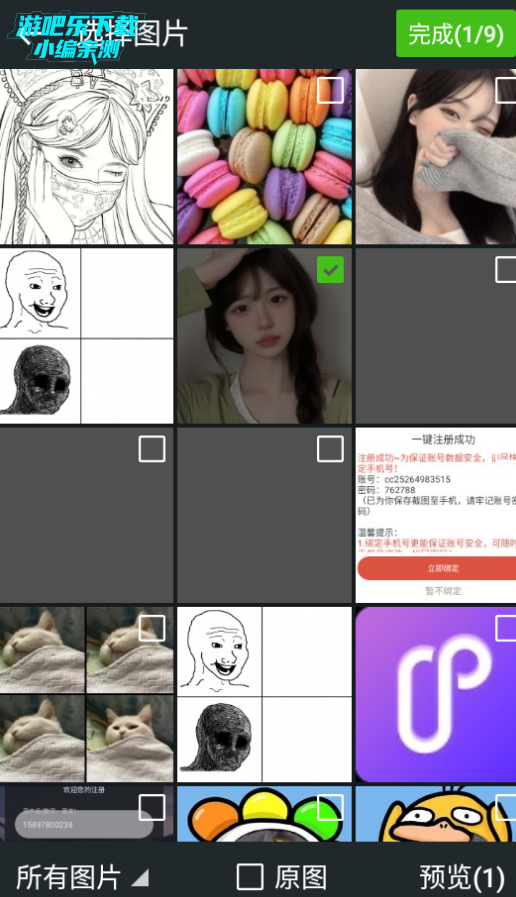Tick checkbox on blank gray tile beside checked portrait
The image size is (516, 897).
click(x=507, y=269)
